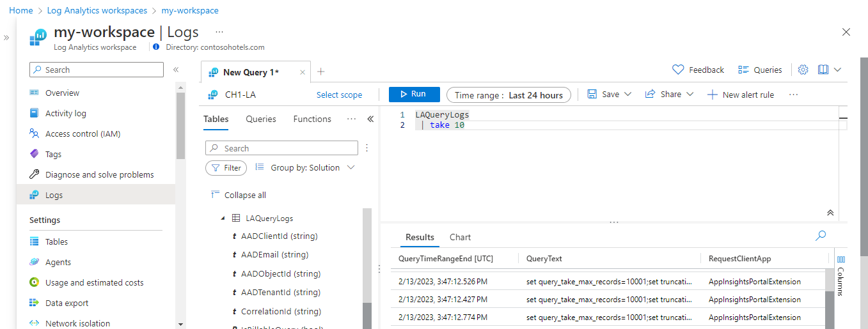The image size is (868, 329).
Task: Collapse the LAQueryLogs table tree node
Action: (223, 218)
